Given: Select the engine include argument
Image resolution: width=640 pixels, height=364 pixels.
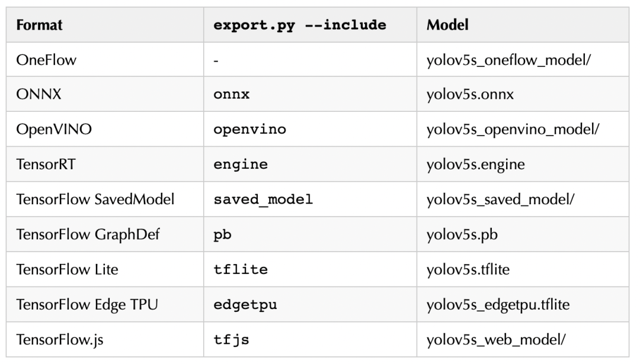Looking at the screenshot, I should (240, 165).
